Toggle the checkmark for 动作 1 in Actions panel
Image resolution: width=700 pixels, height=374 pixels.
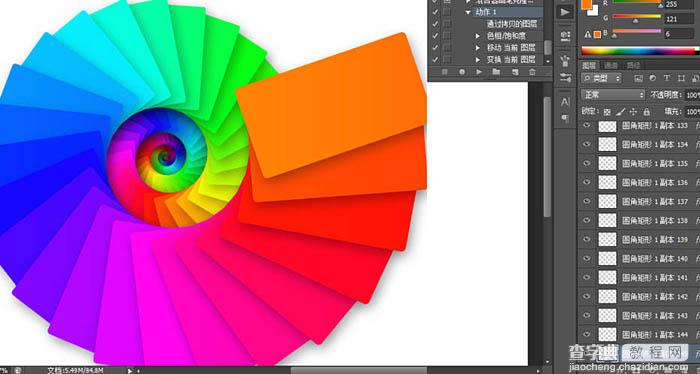[435, 12]
